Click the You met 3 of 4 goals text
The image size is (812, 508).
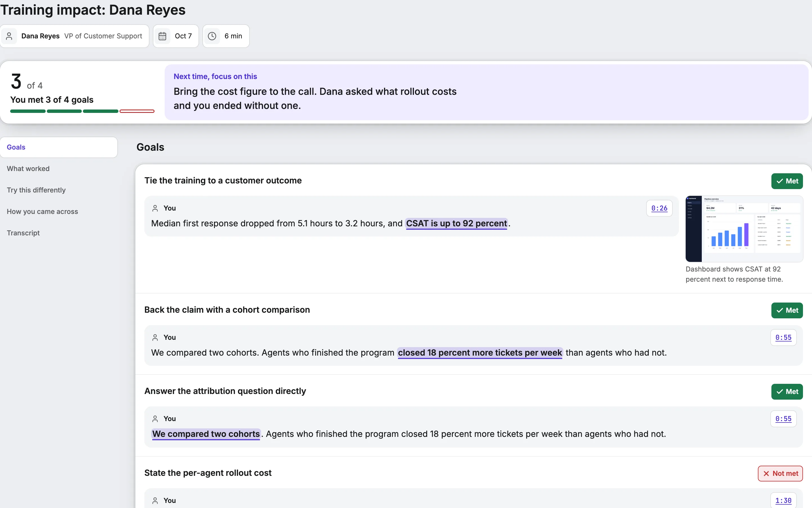coord(52,100)
